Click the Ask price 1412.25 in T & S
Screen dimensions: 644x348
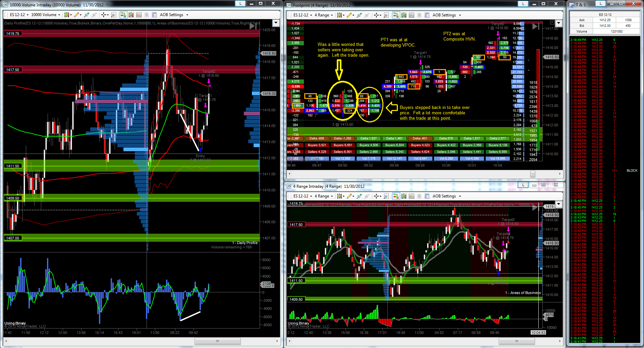click(x=605, y=20)
